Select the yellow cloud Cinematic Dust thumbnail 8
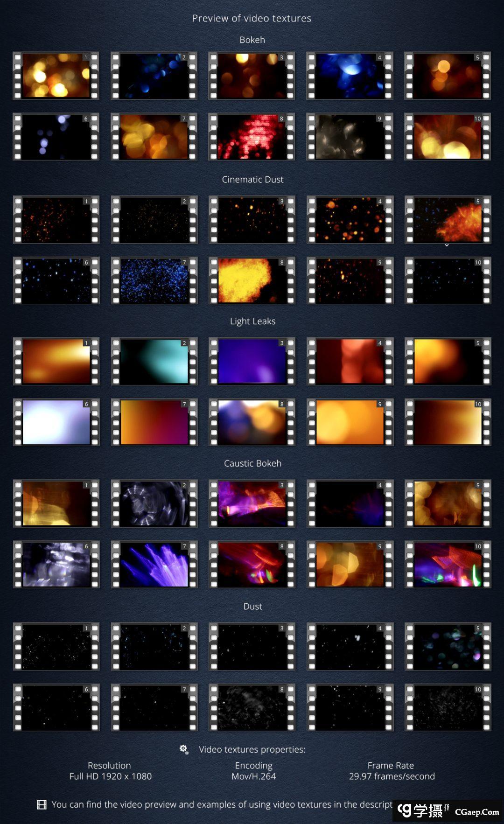Image resolution: width=504 pixels, height=824 pixels. tap(252, 280)
